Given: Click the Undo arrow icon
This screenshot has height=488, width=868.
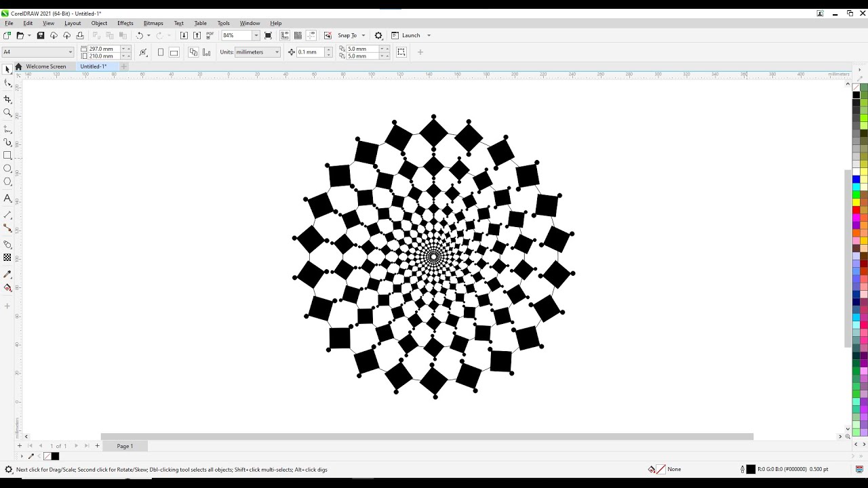Looking at the screenshot, I should click(140, 35).
